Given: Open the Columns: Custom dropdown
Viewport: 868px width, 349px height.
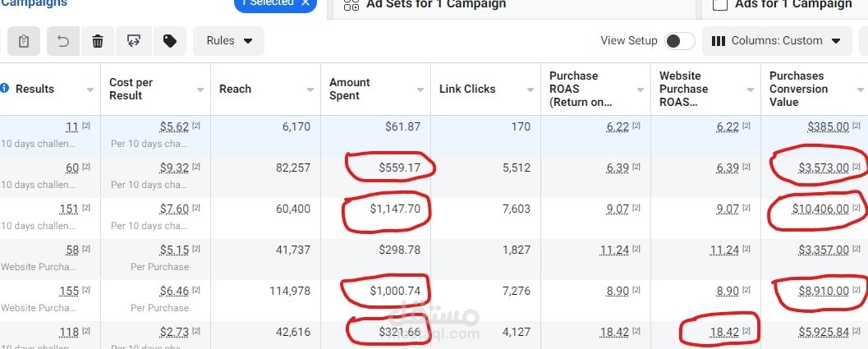Looking at the screenshot, I should (x=776, y=41).
